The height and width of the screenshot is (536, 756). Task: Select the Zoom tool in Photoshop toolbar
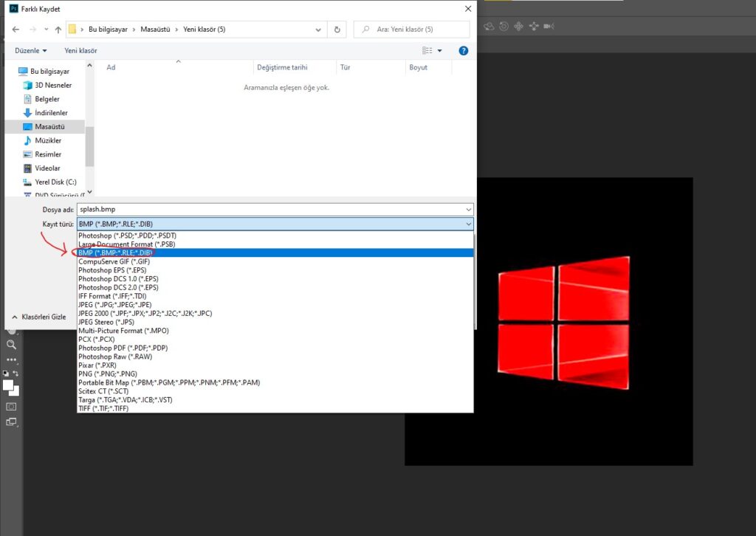[11, 344]
